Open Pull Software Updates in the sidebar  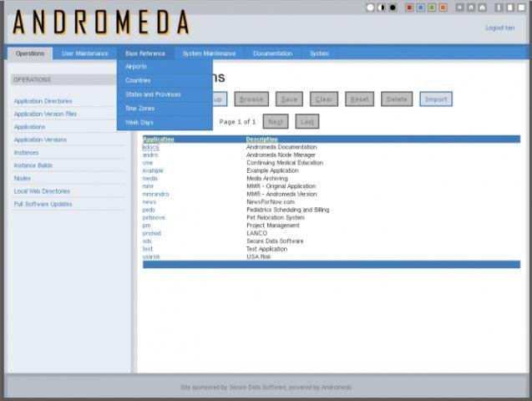point(43,204)
